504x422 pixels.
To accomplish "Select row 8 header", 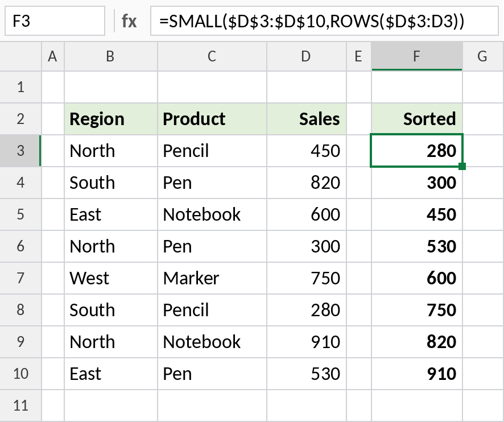I will click(20, 310).
